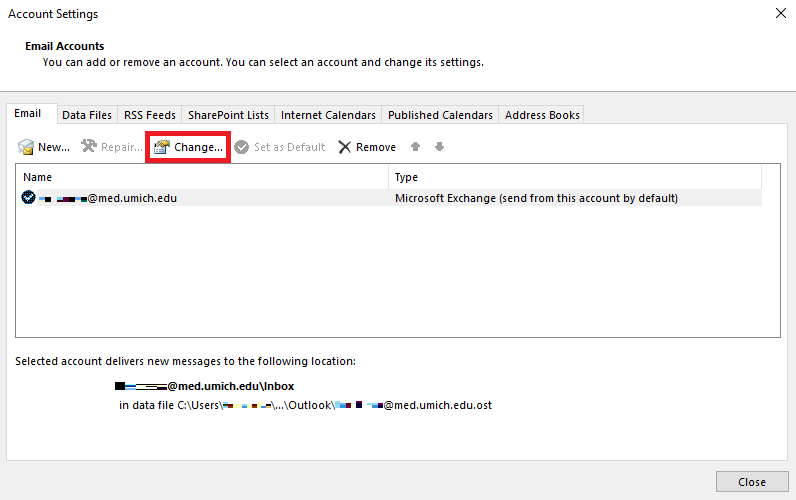Image resolution: width=796 pixels, height=500 pixels.
Task: Click the "Remove" toolbar label
Action: pos(376,147)
